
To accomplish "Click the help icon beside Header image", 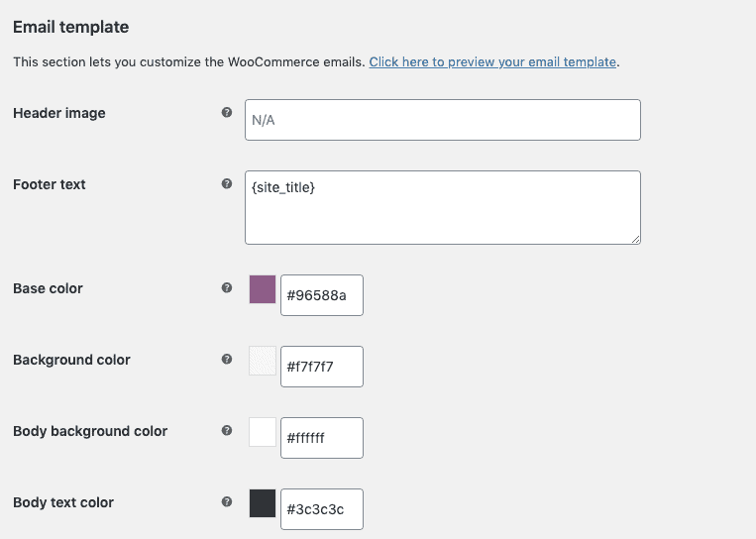I will (227, 113).
